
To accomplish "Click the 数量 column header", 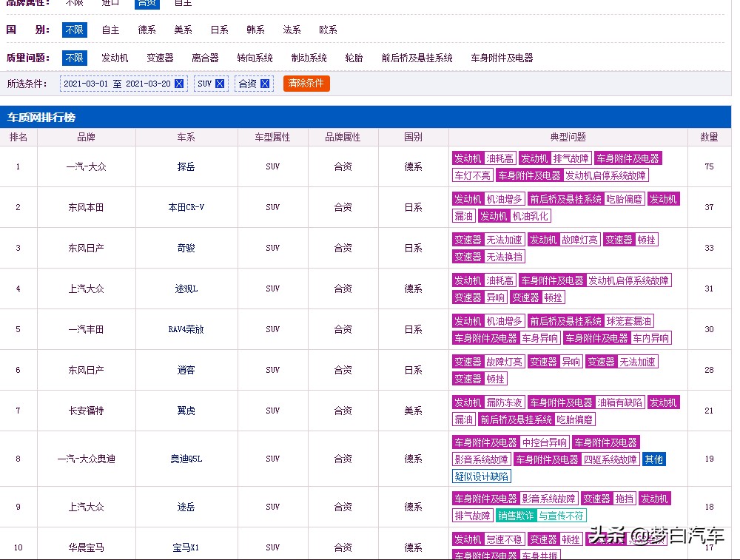I will point(709,137).
